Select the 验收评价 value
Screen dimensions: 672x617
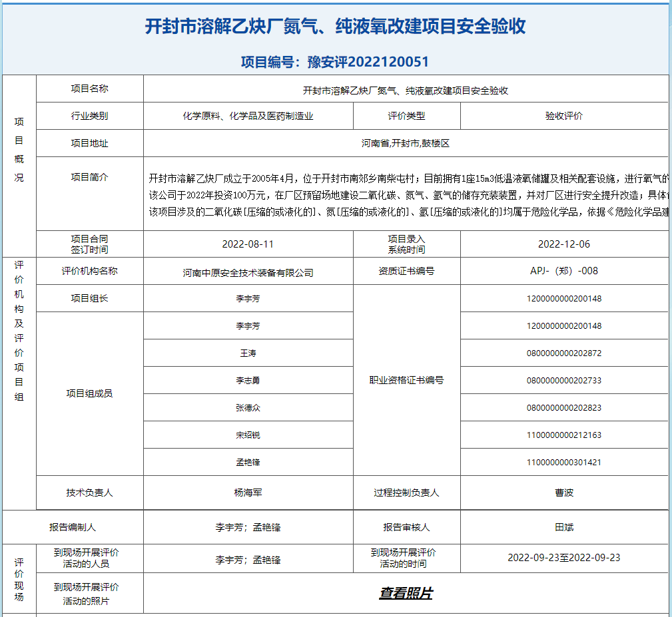(564, 116)
